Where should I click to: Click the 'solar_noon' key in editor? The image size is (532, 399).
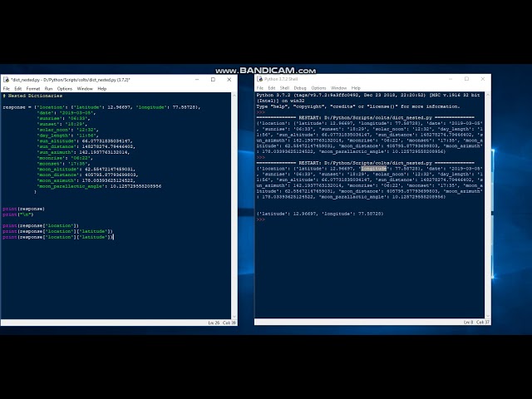[52, 130]
